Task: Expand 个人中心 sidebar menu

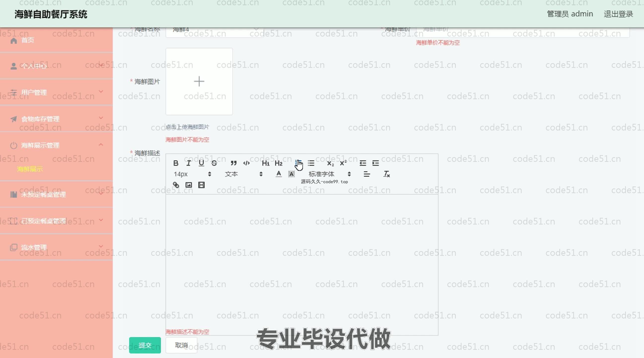Action: pyautogui.click(x=56, y=66)
